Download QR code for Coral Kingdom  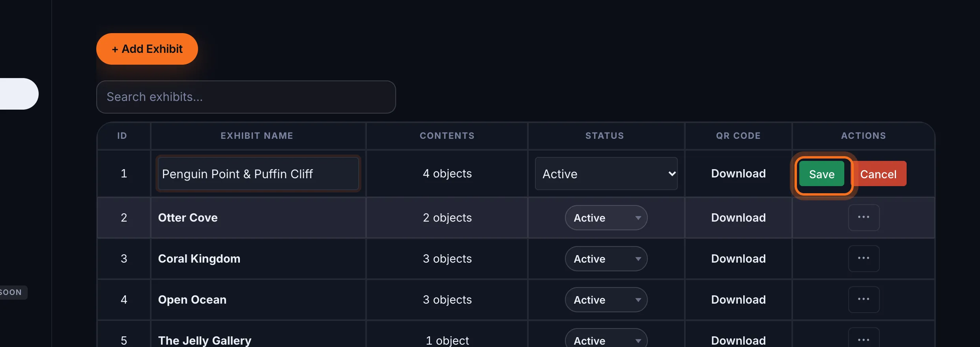[738, 259]
